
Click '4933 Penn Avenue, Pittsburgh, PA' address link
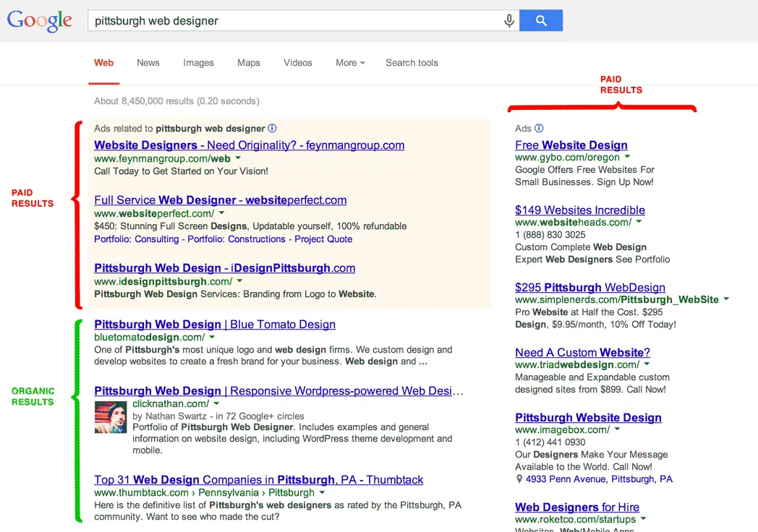click(x=599, y=479)
